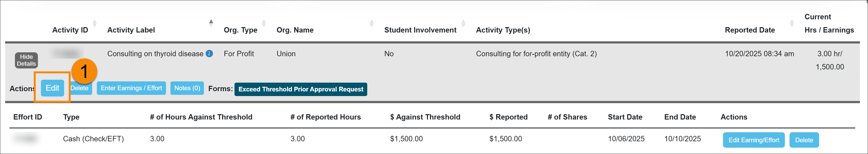Screen dimensions: 868x154
Task: Open the Exceed Threshold Prior Approval Request form
Action: tap(301, 89)
